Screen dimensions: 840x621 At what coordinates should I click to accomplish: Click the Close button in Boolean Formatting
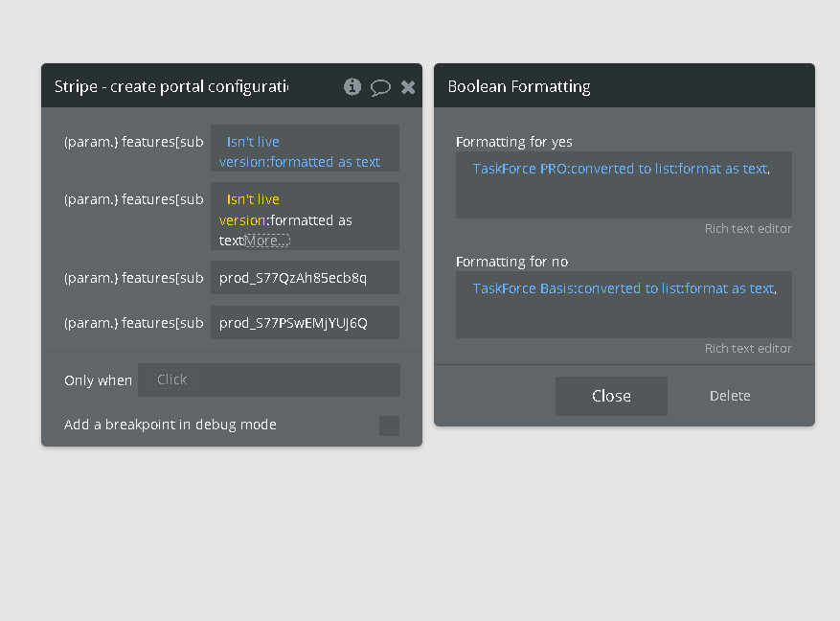coord(611,396)
